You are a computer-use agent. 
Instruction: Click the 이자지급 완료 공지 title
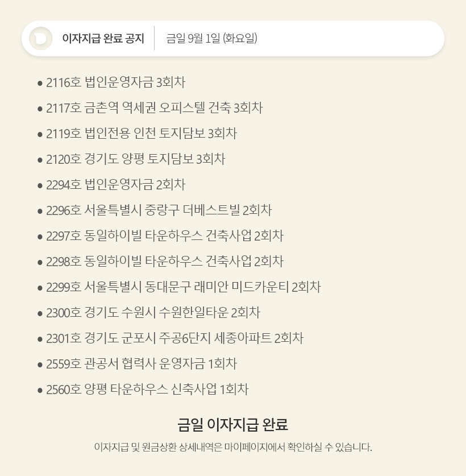(x=103, y=39)
